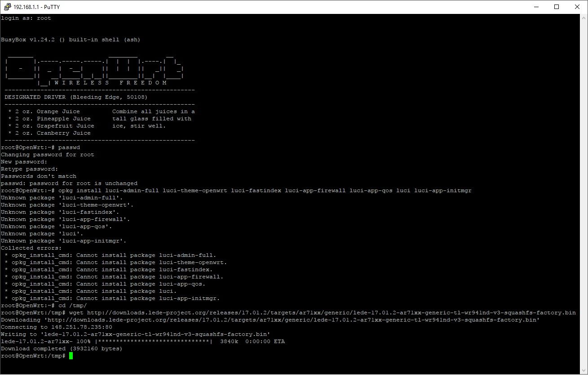Click '3840k 0:00:00 ETA' text
This screenshot has height=375, width=588.
tap(252, 342)
